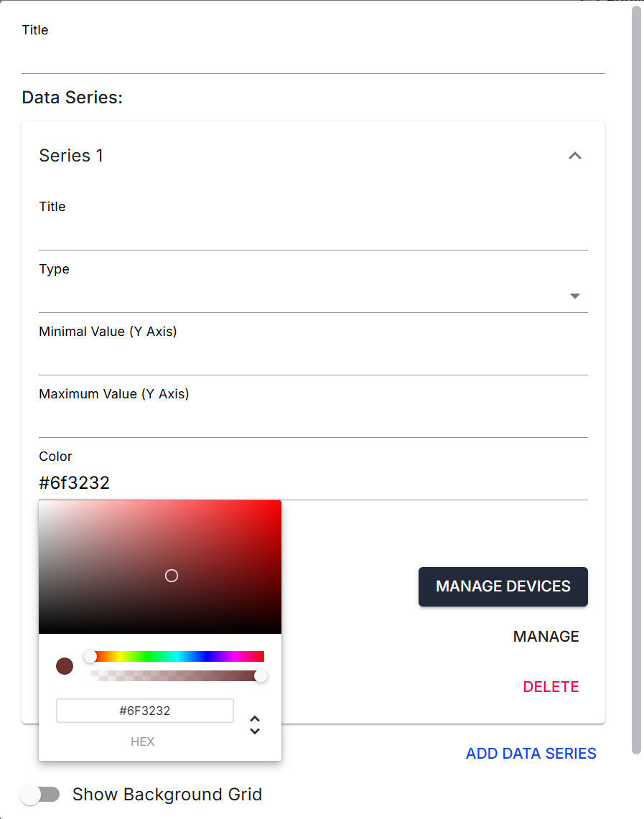Click the Series 1 Title field
The height and width of the screenshot is (819, 644).
click(x=313, y=234)
